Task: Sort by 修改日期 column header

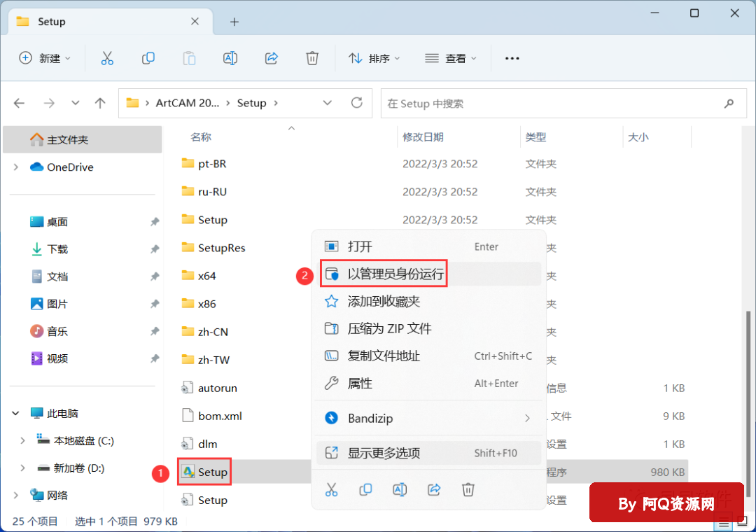Action: 423,137
